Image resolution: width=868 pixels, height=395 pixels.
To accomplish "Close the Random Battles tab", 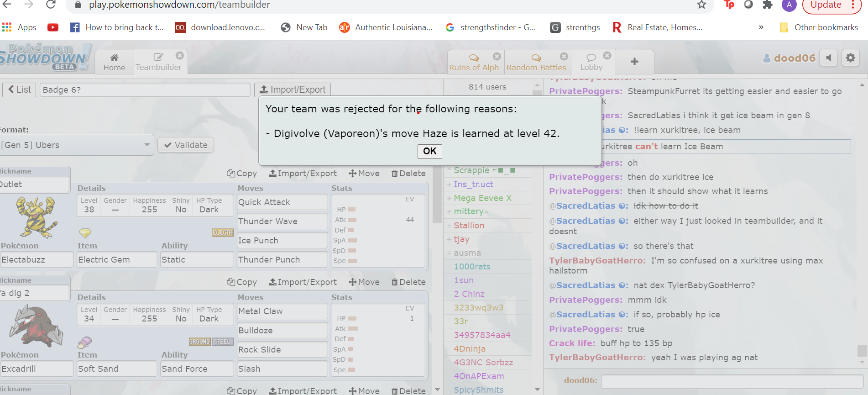I will (564, 56).
